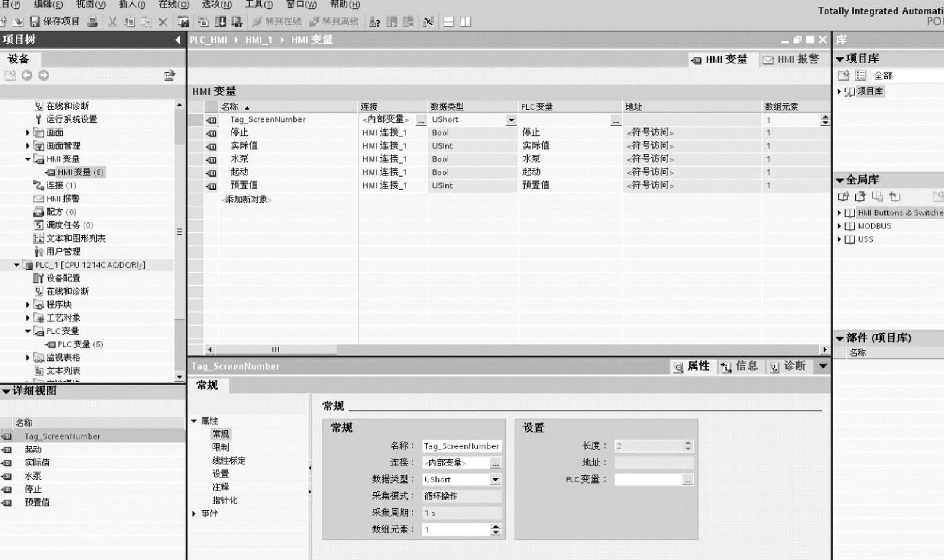Open the 工具(T) menu

tap(259, 4)
